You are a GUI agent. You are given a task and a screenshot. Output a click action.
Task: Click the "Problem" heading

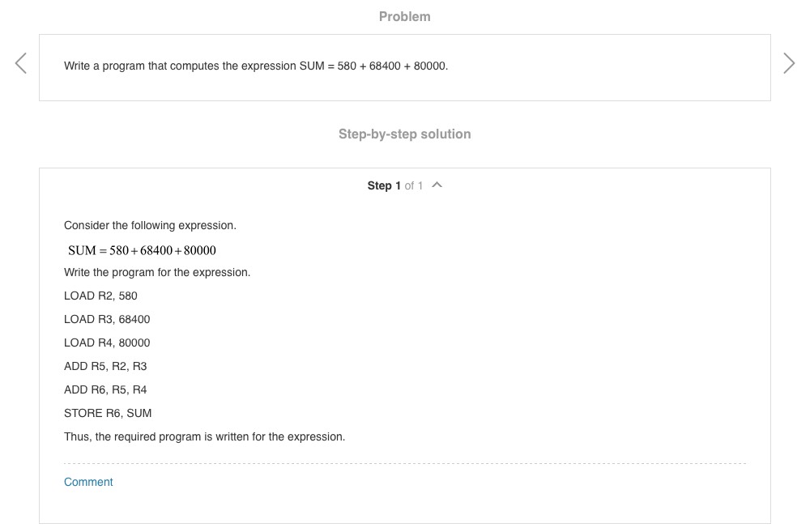pyautogui.click(x=404, y=16)
